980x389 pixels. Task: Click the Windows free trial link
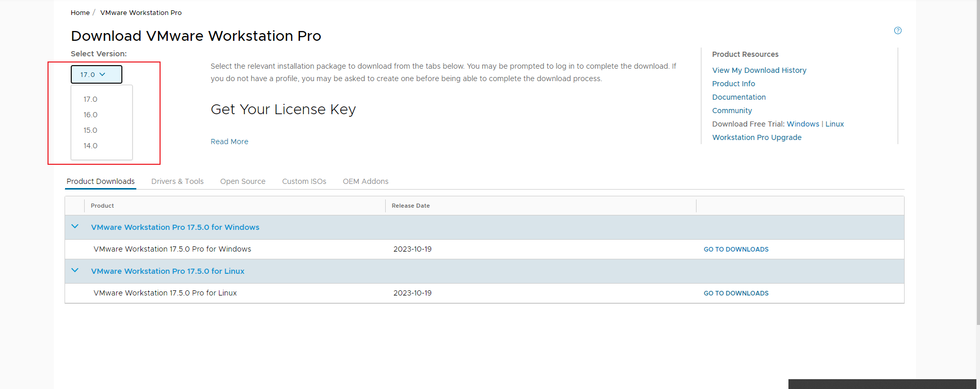pos(803,124)
